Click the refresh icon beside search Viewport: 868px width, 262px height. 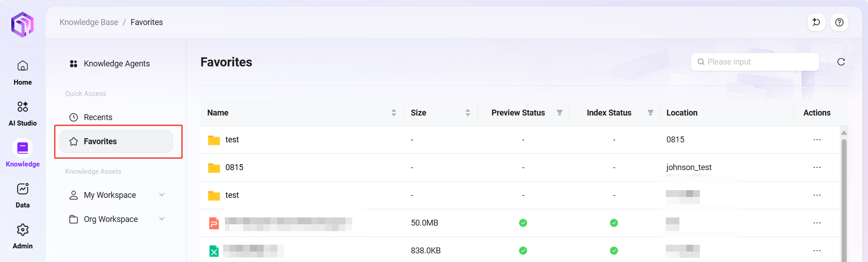[x=841, y=62]
